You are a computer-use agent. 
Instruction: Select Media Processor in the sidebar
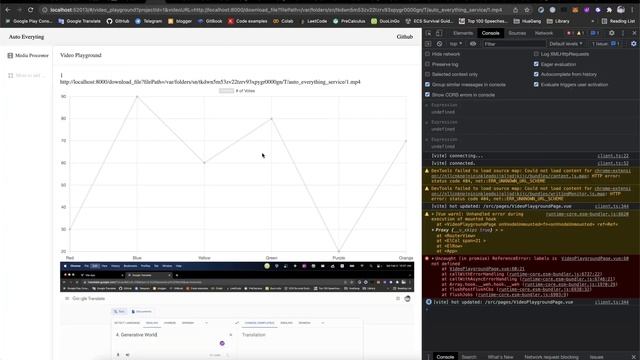28,56
